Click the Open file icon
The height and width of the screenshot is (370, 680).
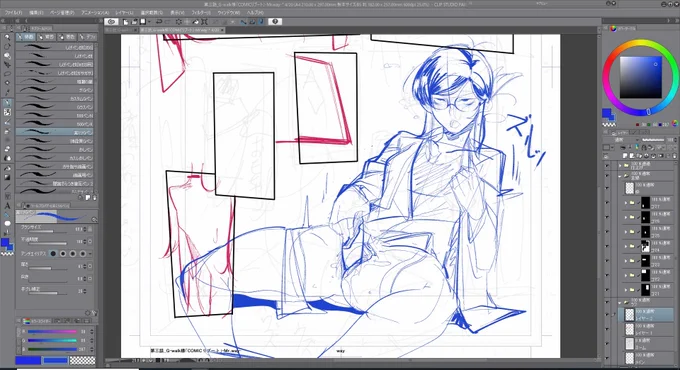click(x=134, y=21)
